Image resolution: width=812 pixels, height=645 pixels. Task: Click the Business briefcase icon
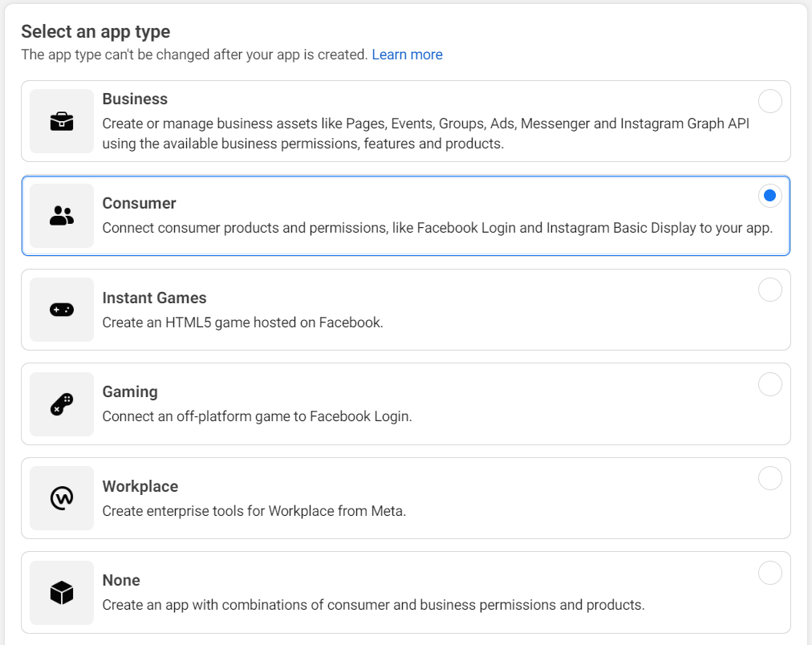[62, 121]
